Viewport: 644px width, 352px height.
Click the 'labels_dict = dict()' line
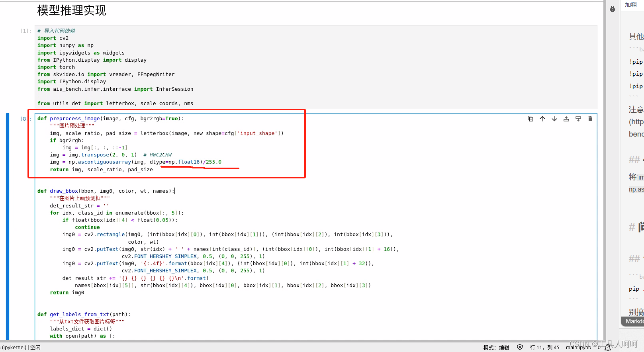(x=81, y=329)
